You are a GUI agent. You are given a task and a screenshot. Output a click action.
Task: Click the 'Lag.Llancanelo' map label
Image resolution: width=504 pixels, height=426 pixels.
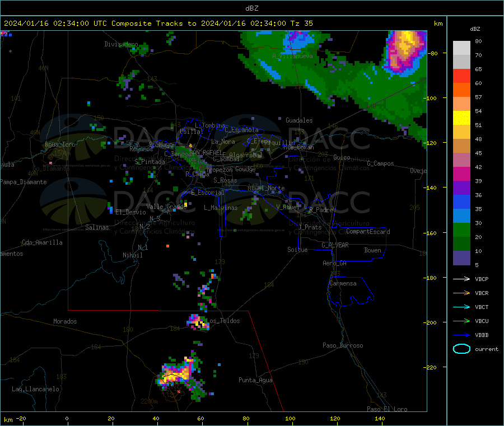[x=35, y=389]
